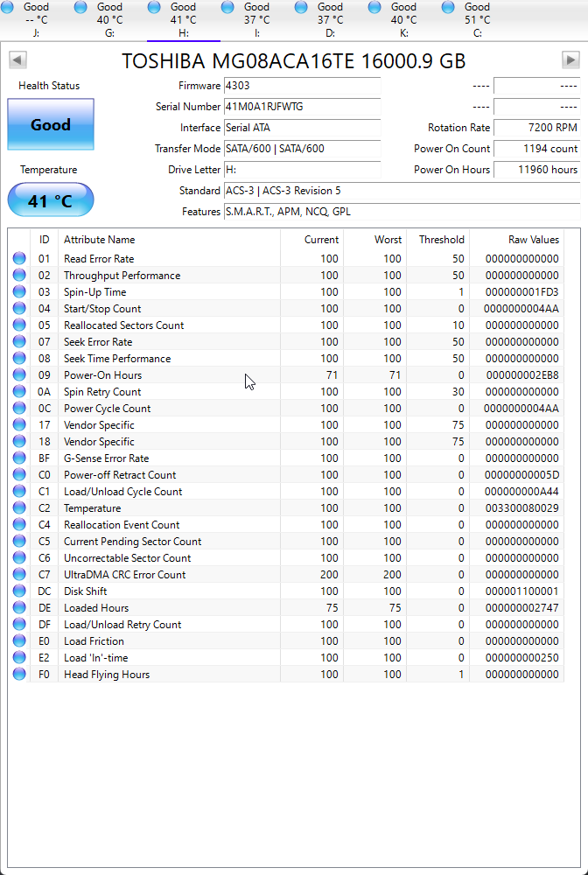
Task: Click the status icon for Seek Error Rate
Action: click(x=19, y=341)
